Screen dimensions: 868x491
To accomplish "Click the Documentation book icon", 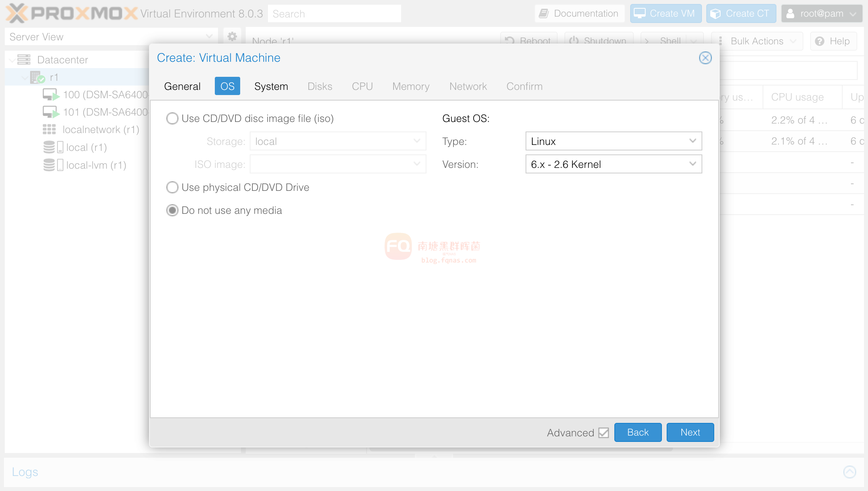I will coord(544,13).
